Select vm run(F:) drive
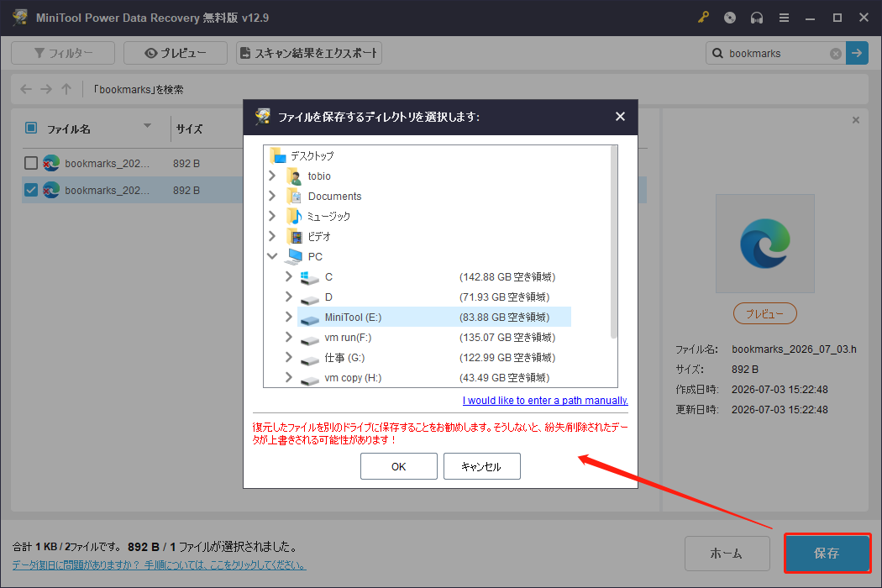This screenshot has height=588, width=882. click(x=348, y=338)
